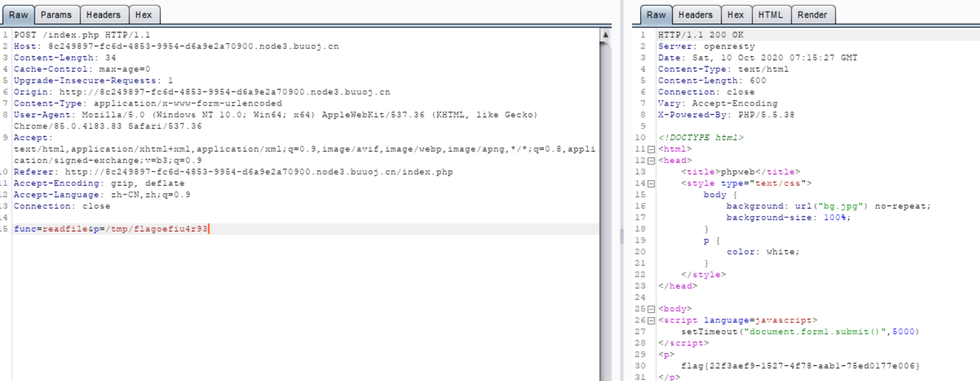Click the request scrollbar up arrow
Image resolution: width=980 pixels, height=381 pixels.
pos(605,35)
